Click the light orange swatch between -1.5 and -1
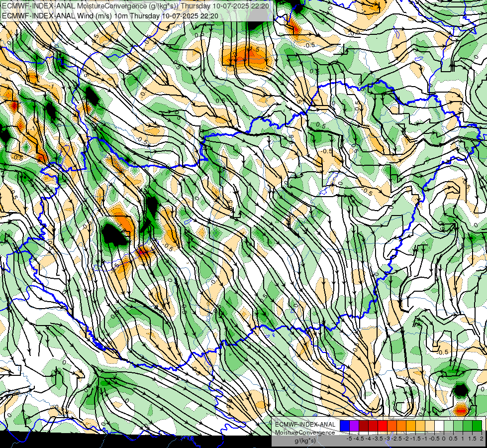 pos(420,426)
